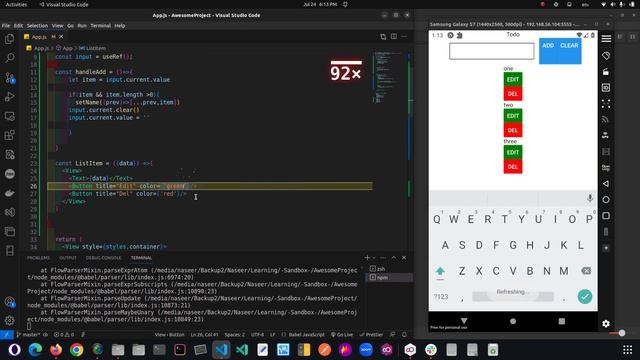Maximize the terminal panel with chevron
Screen dimensions: 640x360
tap(393, 258)
